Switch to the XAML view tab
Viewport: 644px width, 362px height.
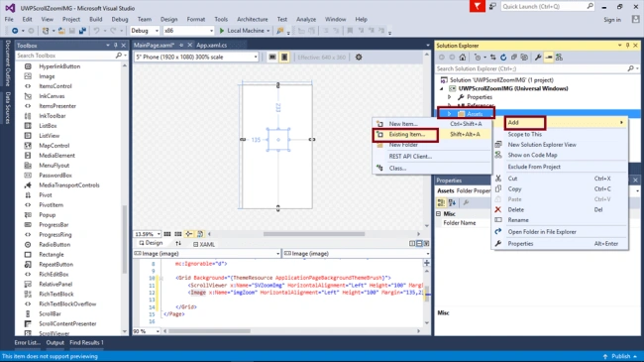[204, 244]
